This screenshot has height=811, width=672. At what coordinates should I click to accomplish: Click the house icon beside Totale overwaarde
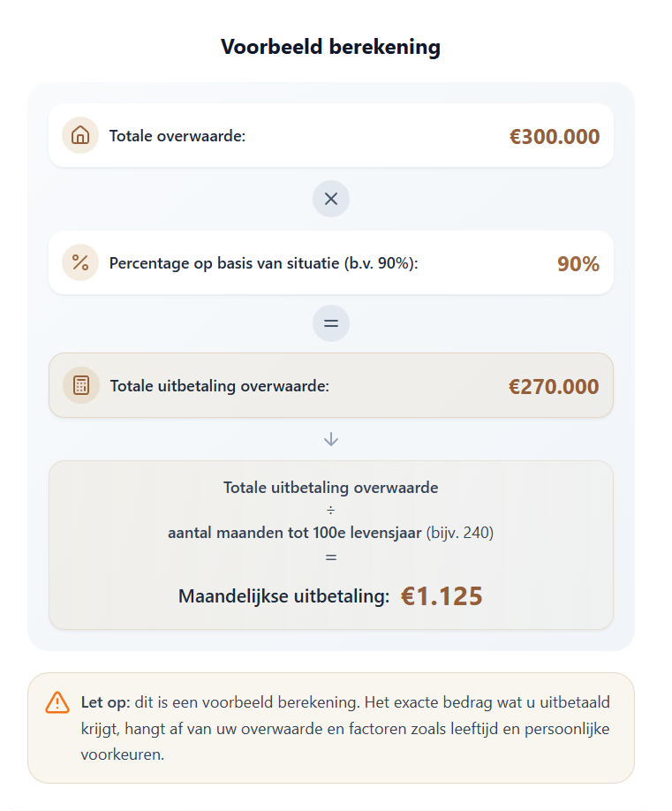pos(80,136)
